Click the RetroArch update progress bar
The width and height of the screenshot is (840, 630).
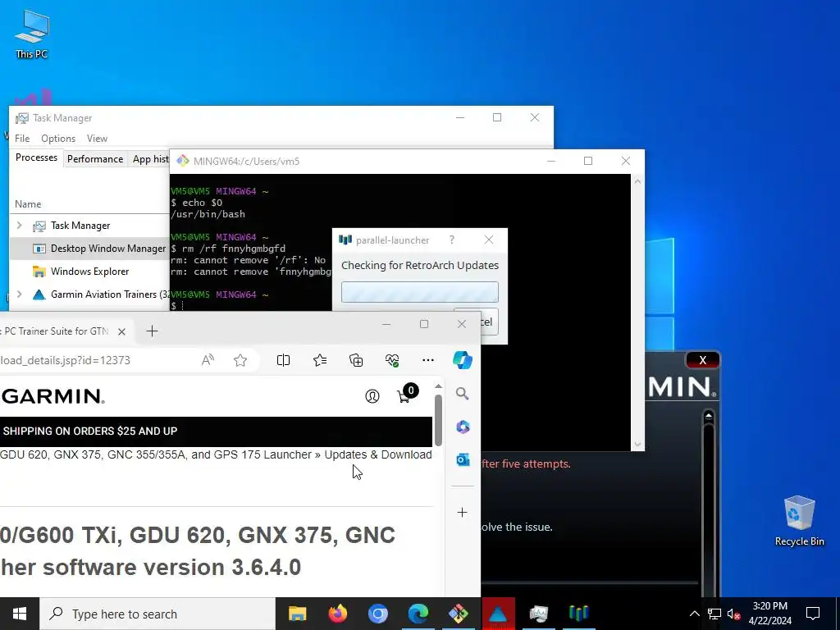pos(420,292)
